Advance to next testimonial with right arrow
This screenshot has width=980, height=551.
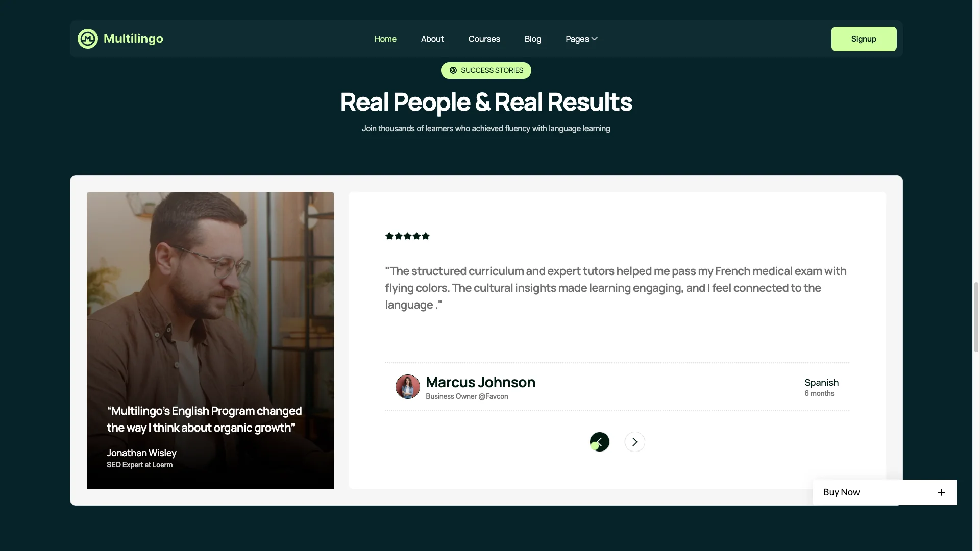click(x=635, y=442)
